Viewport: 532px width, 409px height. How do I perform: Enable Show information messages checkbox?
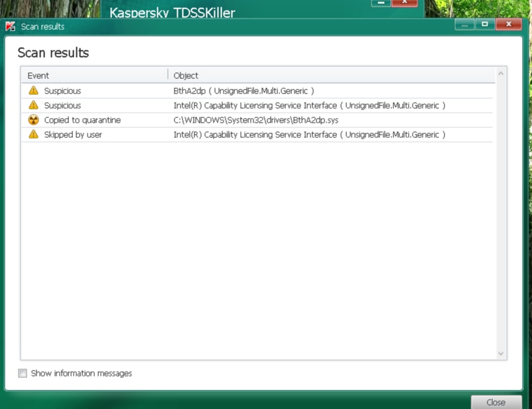(23, 373)
